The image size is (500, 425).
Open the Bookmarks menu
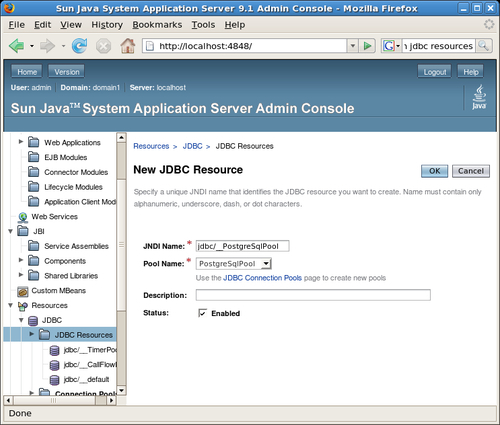point(157,25)
